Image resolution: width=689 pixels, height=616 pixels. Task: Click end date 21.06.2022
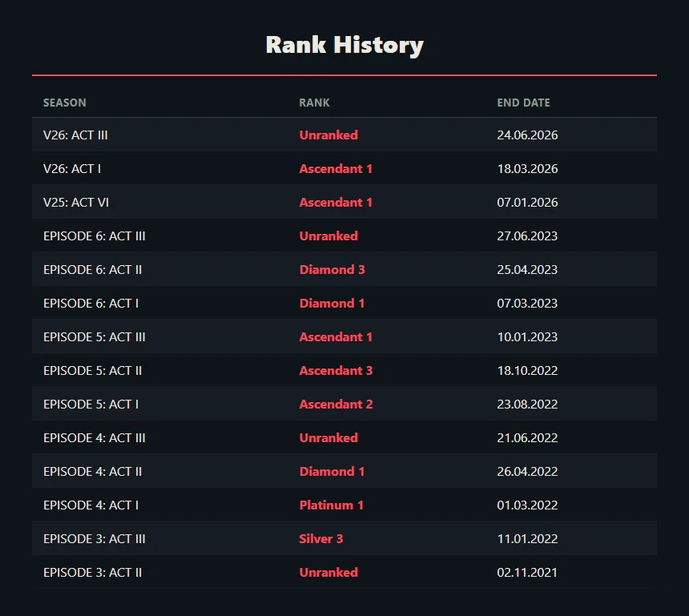[527, 438]
